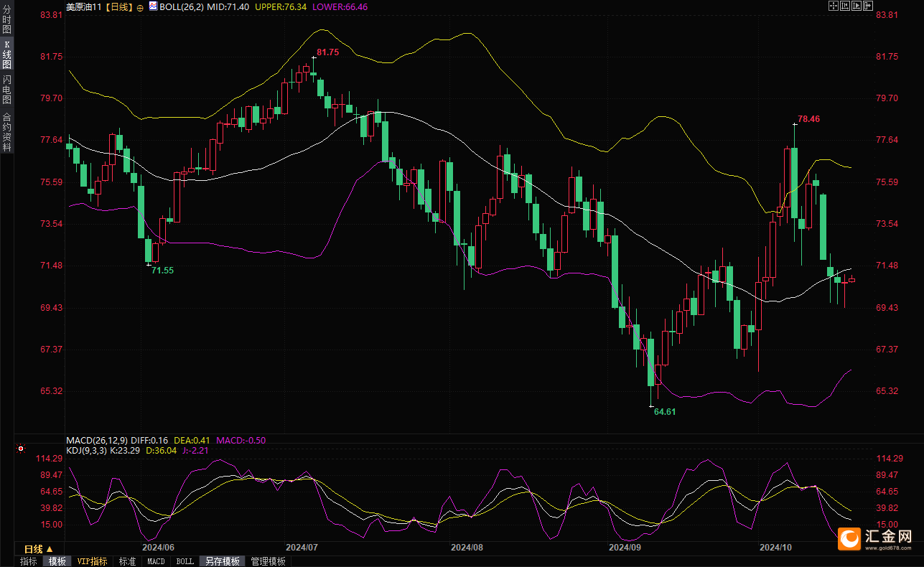
Task: Open the 分时图 sidebar tab
Action: 6,19
